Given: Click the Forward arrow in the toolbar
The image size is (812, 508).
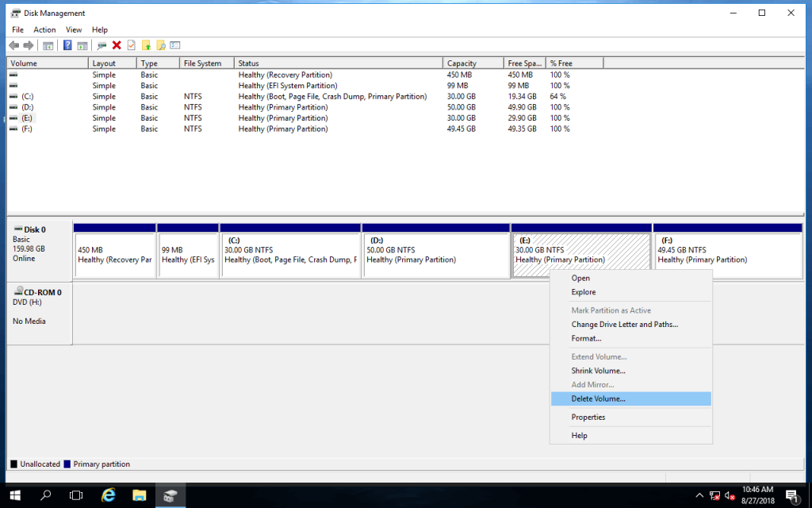Looking at the screenshot, I should pos(29,45).
